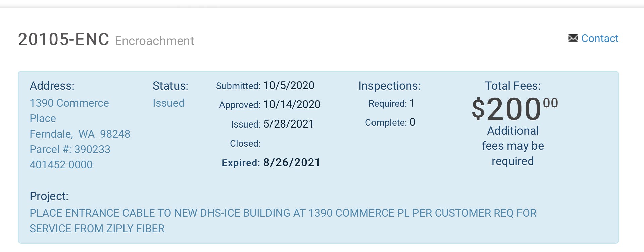Image resolution: width=644 pixels, height=252 pixels.
Task: Click the Ferndale, WA 98248 line
Action: 80,134
